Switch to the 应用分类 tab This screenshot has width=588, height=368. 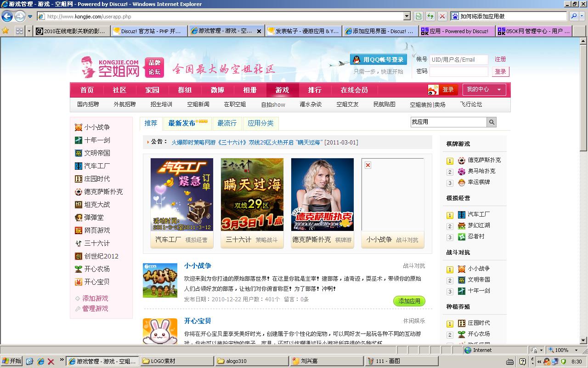point(260,123)
